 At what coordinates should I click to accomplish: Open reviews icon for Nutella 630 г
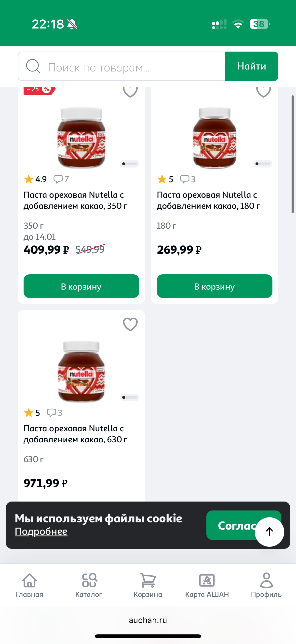[52, 412]
